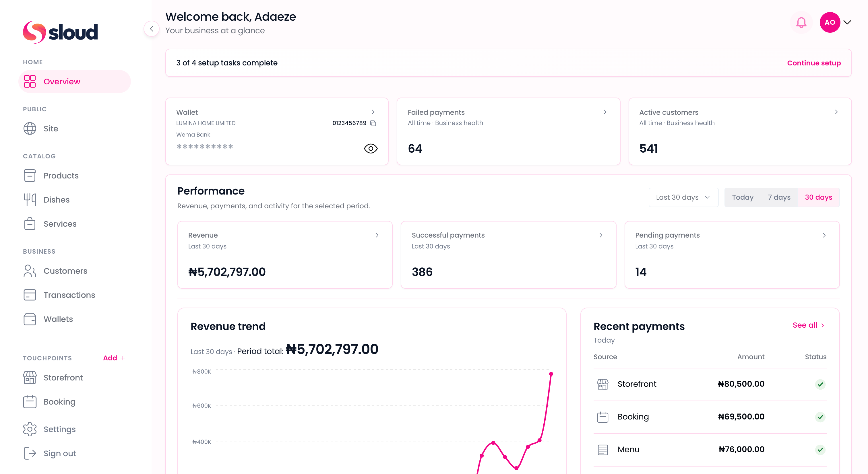This screenshot has width=868, height=474.
Task: Switch performance period to Today
Action: pos(742,197)
